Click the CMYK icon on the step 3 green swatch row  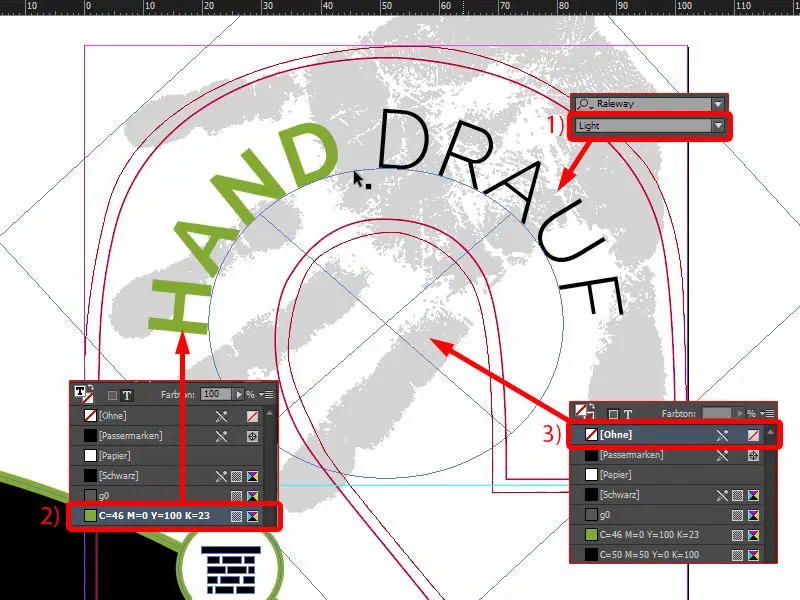(753, 536)
